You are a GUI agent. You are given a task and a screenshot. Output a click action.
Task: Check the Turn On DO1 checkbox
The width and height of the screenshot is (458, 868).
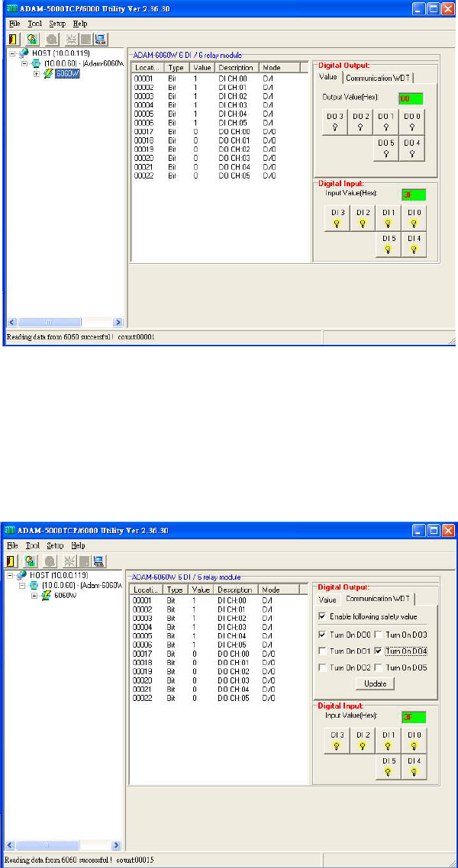click(x=322, y=651)
